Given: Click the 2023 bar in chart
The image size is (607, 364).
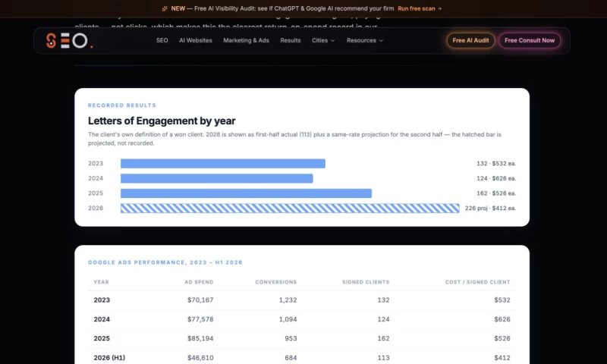Looking at the screenshot, I should (223, 164).
